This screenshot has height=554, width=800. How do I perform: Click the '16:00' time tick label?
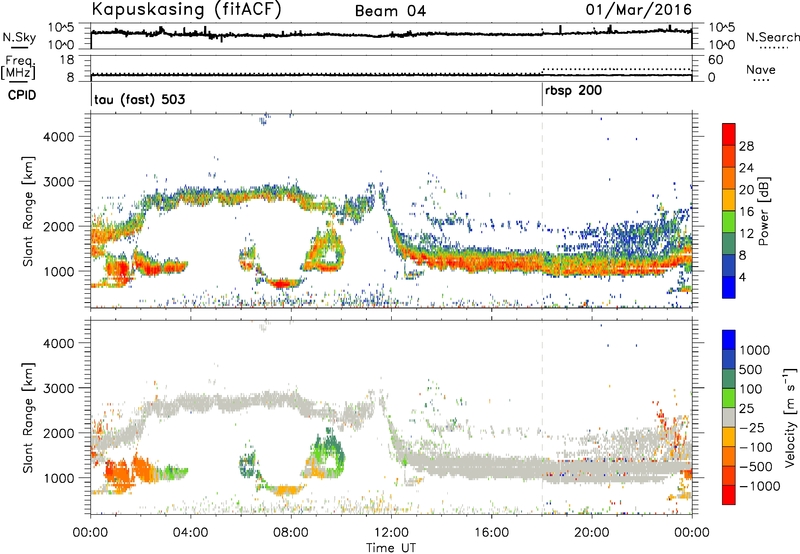(x=491, y=533)
